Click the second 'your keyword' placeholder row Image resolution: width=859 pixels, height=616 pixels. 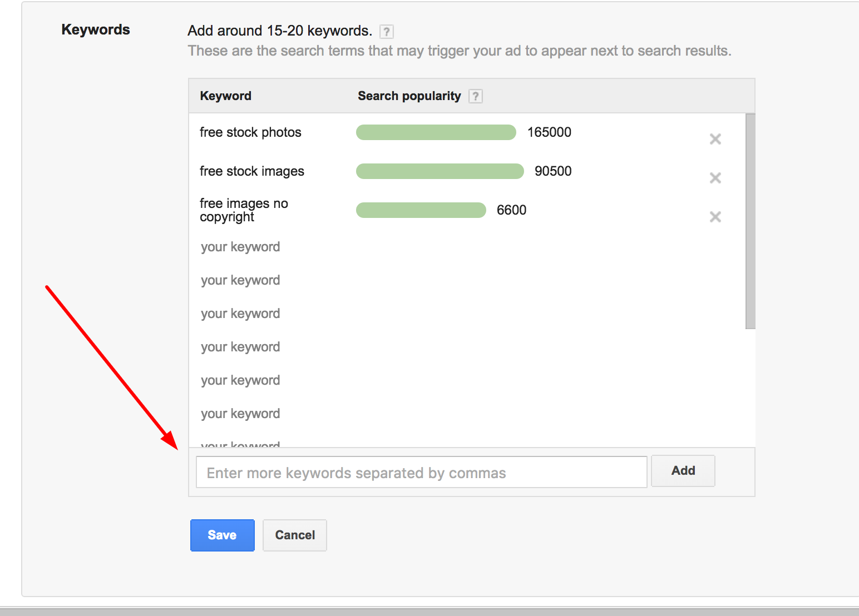(x=240, y=280)
